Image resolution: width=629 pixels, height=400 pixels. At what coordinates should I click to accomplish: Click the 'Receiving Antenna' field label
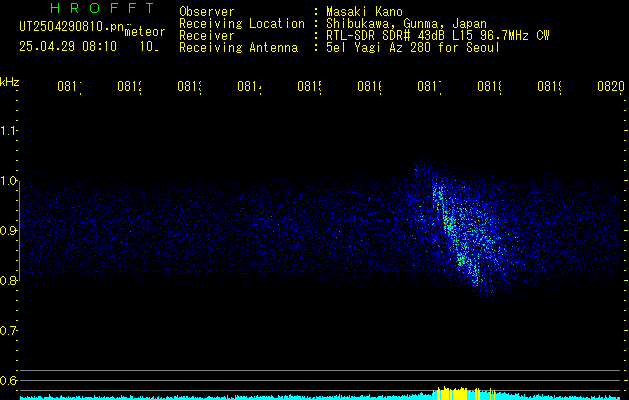[239, 48]
